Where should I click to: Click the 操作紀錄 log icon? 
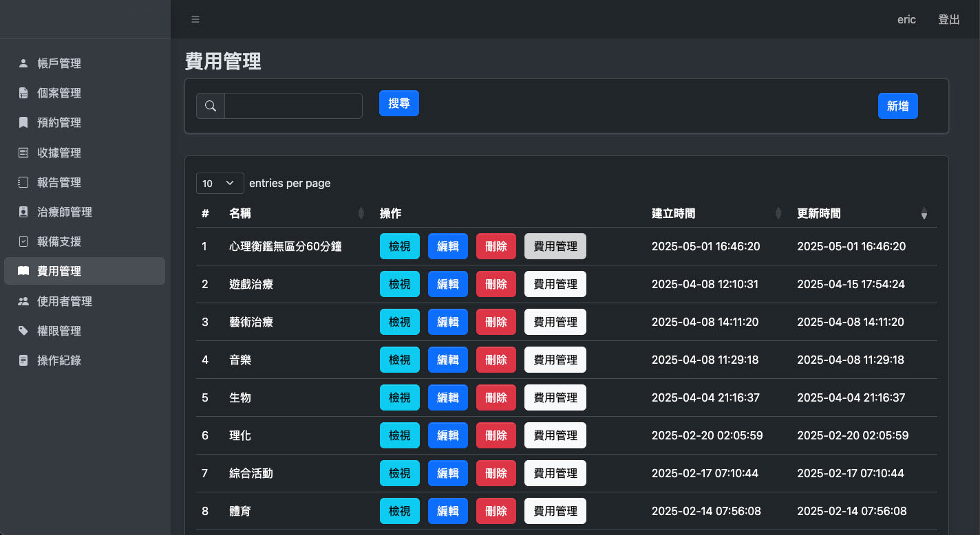[22, 360]
